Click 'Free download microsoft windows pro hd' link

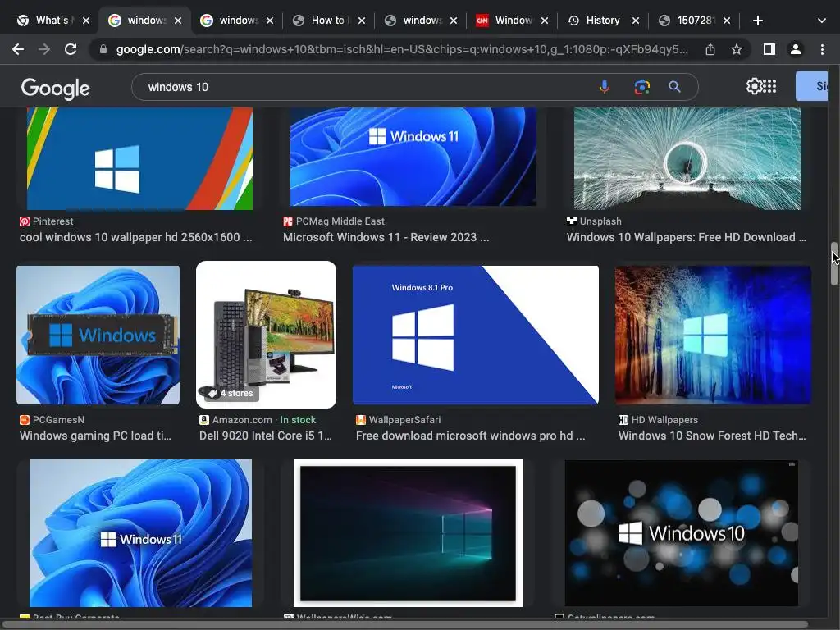pyautogui.click(x=470, y=436)
